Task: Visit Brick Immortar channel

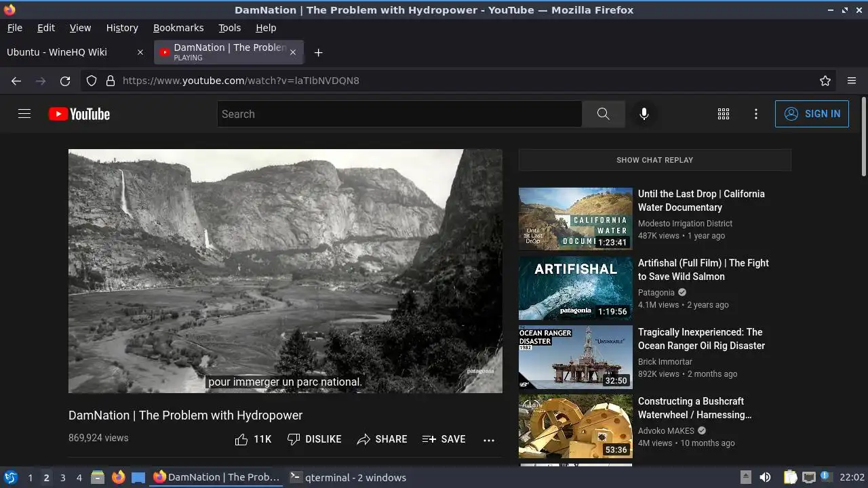Action: 665,362
